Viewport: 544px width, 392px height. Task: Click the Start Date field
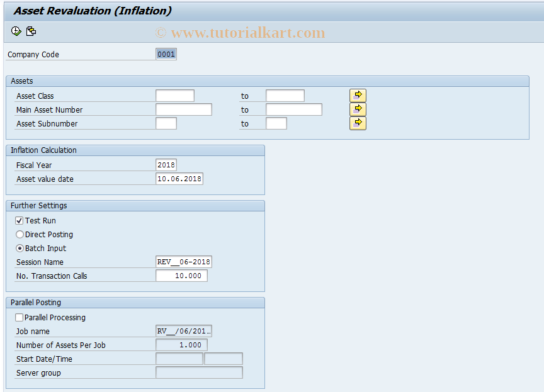point(179,358)
